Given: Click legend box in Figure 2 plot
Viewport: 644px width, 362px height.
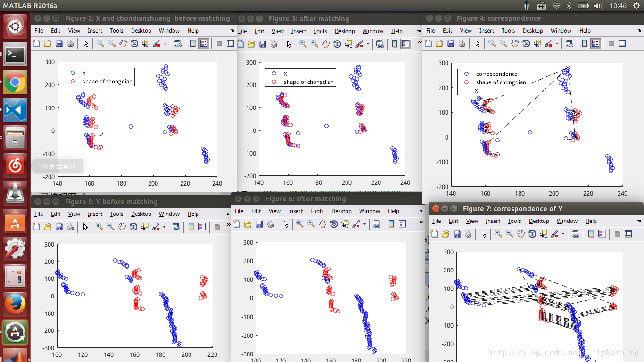Looking at the screenshot, I should [99, 77].
